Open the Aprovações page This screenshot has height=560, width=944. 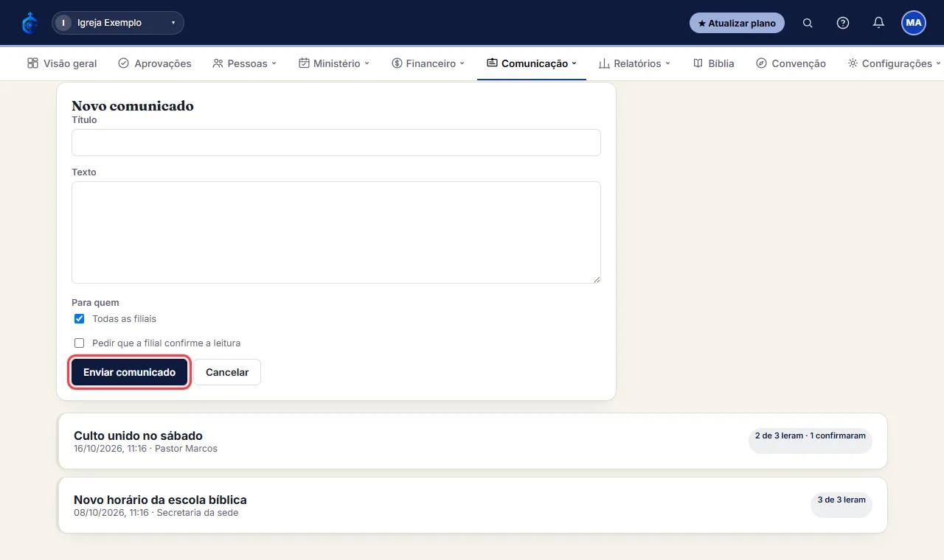coord(155,63)
